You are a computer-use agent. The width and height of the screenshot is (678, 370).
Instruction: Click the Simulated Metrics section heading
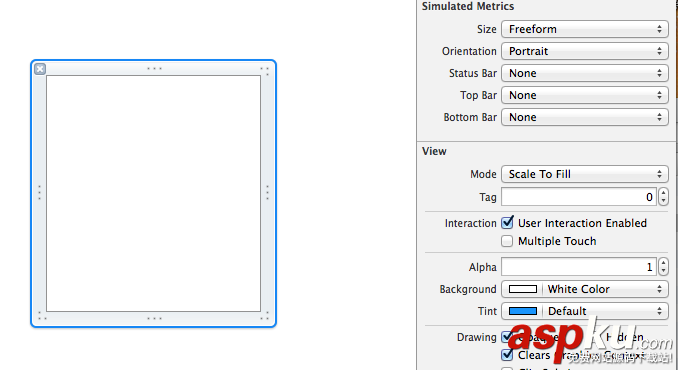468,6
